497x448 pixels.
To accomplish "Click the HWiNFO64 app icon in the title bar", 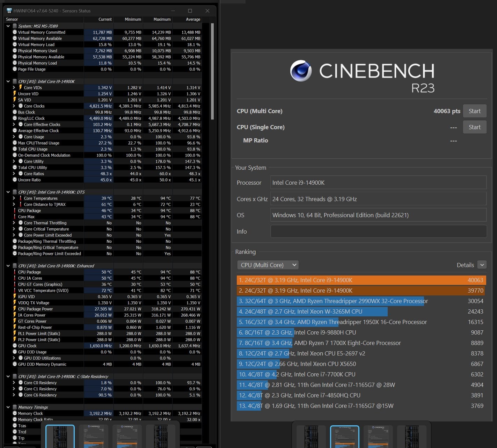I will 9,11.
